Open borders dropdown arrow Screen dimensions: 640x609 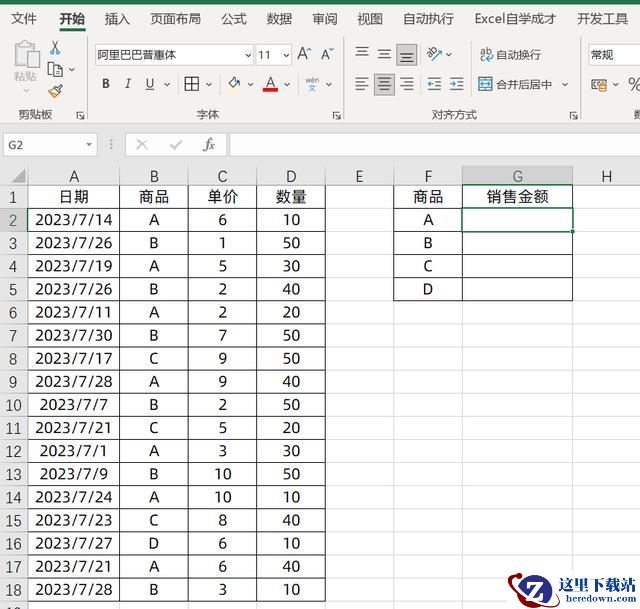coord(209,84)
